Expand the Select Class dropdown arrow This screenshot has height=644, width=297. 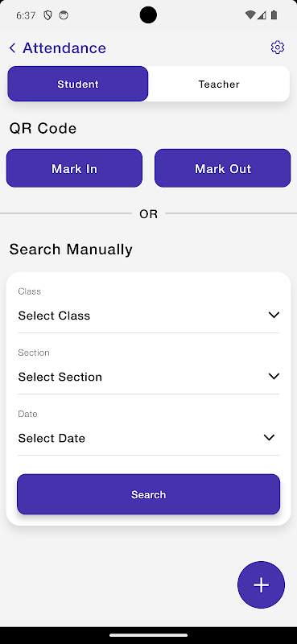point(274,315)
